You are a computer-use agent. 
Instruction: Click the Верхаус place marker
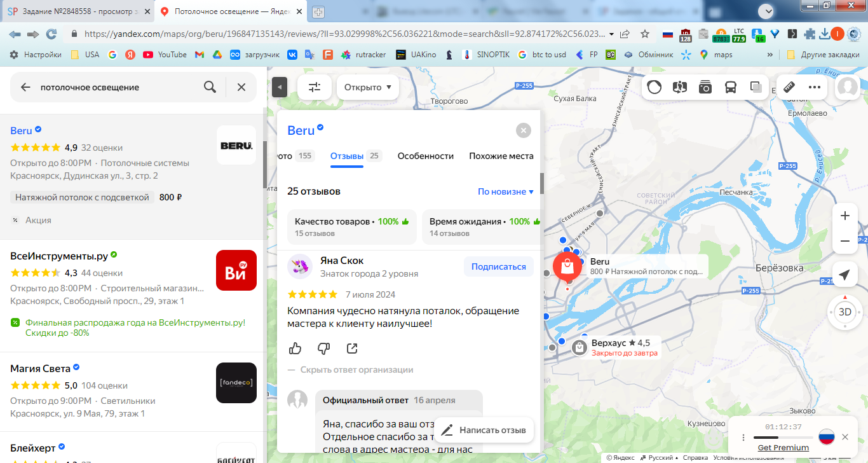click(x=579, y=347)
